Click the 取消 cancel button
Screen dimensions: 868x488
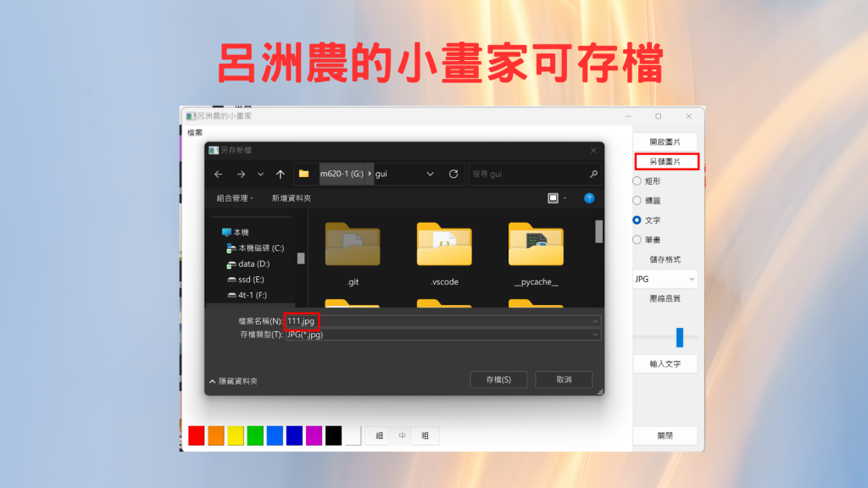[564, 380]
